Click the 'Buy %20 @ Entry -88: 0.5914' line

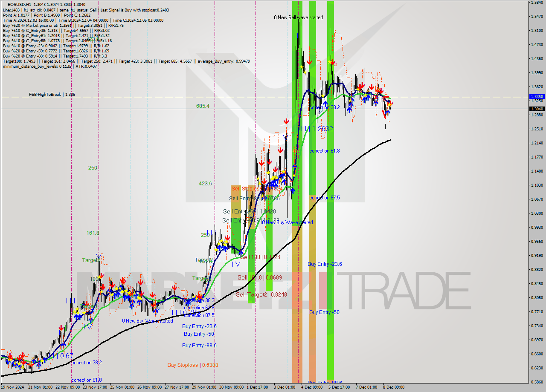point(55,56)
